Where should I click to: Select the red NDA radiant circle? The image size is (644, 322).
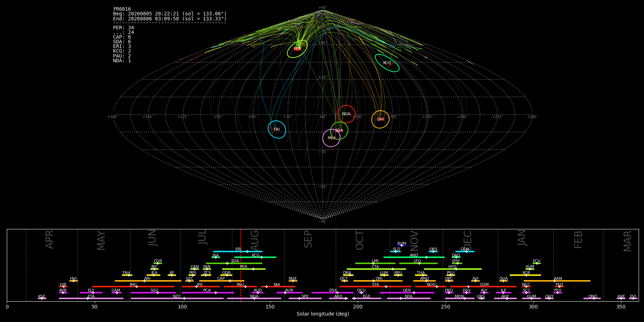pyautogui.click(x=346, y=114)
